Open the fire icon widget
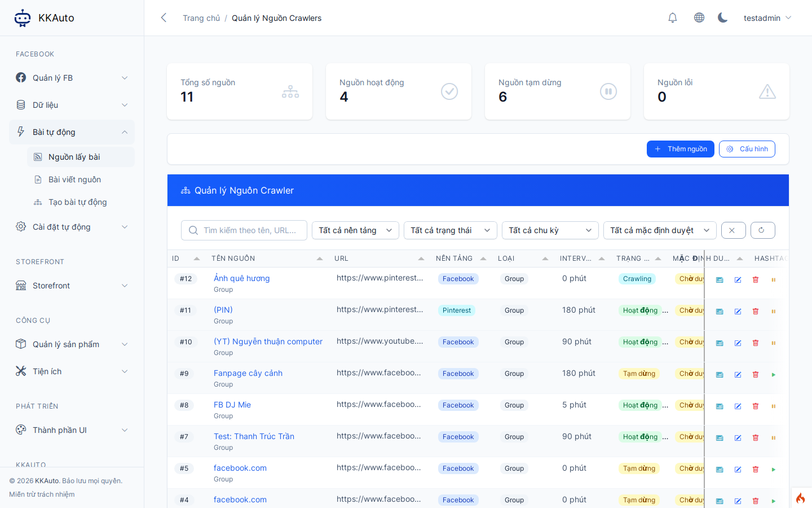Screen dimensions: 812x508 tap(801, 498)
